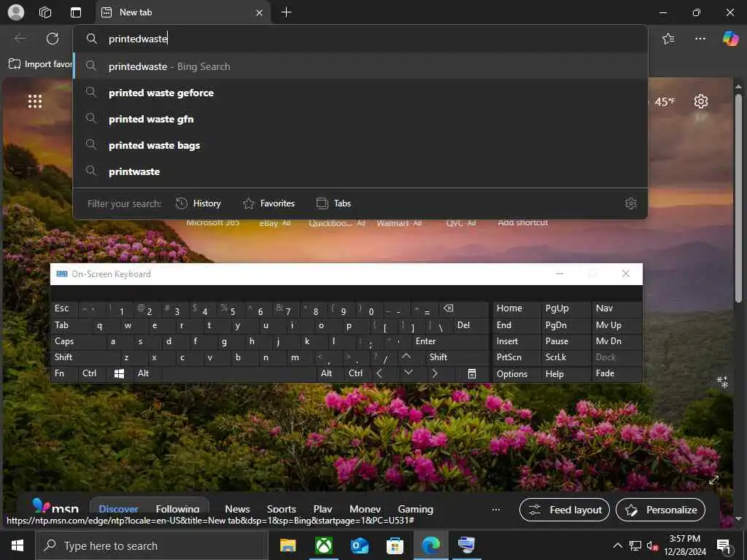Click Import favorites in the bookmarks bar

coord(40,64)
